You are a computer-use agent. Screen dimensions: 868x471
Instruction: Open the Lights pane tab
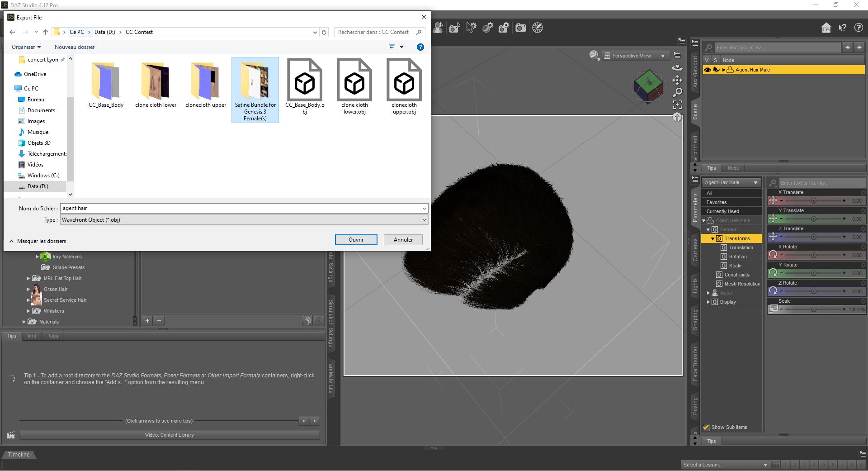point(695,286)
